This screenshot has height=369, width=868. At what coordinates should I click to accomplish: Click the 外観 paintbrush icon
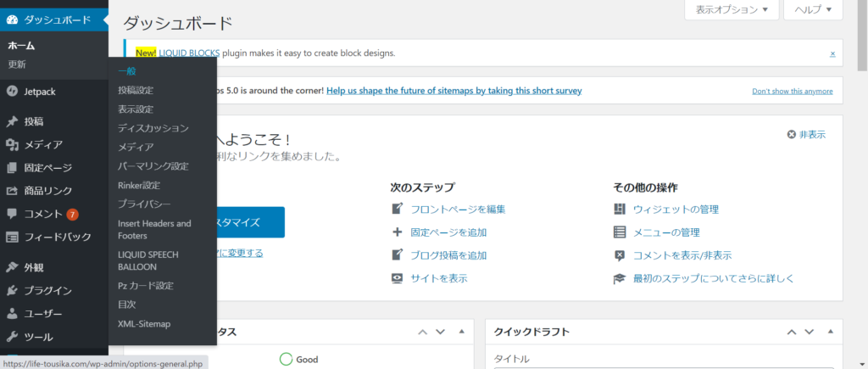tap(12, 267)
